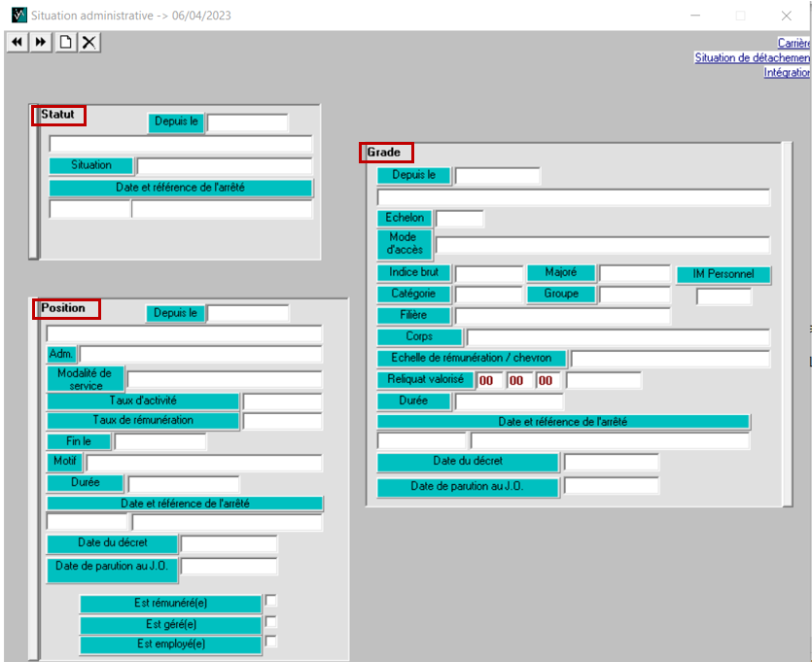Open the Carrière link
Image resolution: width=812 pixels, height=662 pixels.
tap(794, 43)
